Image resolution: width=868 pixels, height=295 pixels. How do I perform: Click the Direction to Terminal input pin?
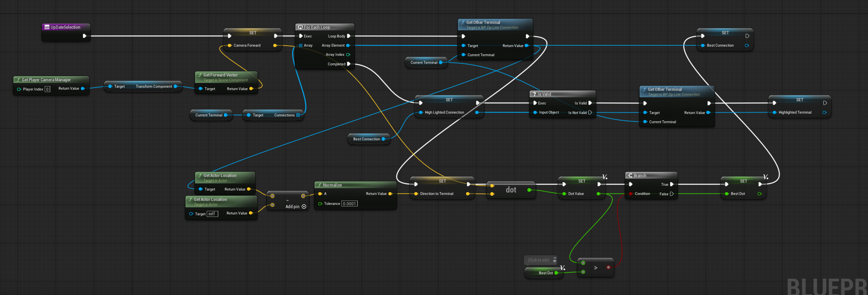(x=416, y=194)
